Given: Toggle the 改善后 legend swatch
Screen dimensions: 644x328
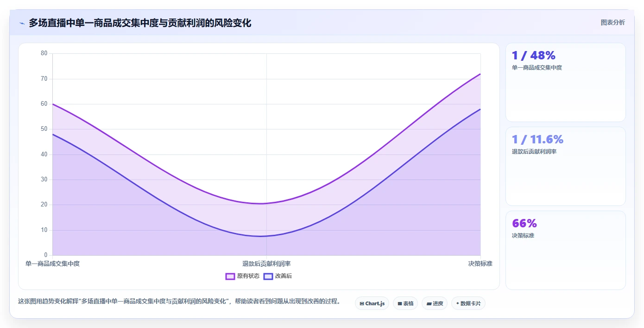Looking at the screenshot, I should point(268,276).
